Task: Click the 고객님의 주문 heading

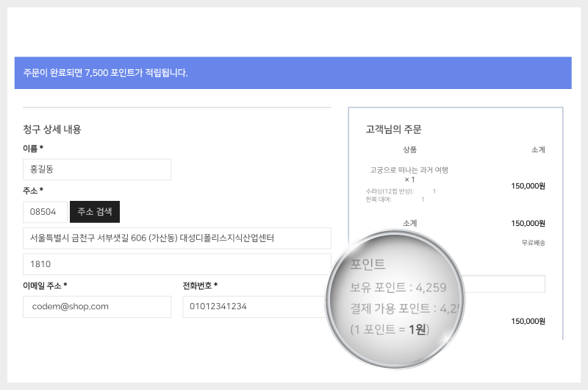Action: tap(393, 130)
